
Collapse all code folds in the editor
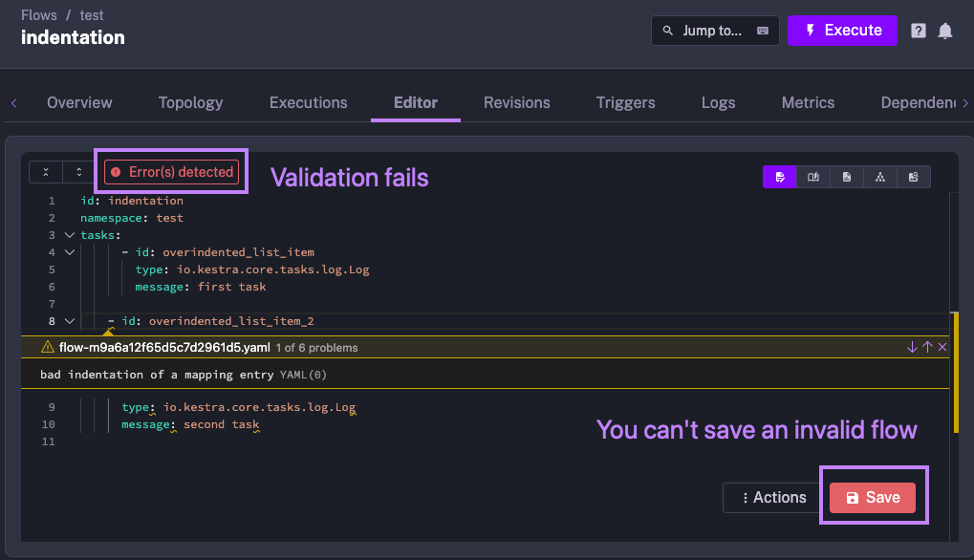pyautogui.click(x=45, y=172)
